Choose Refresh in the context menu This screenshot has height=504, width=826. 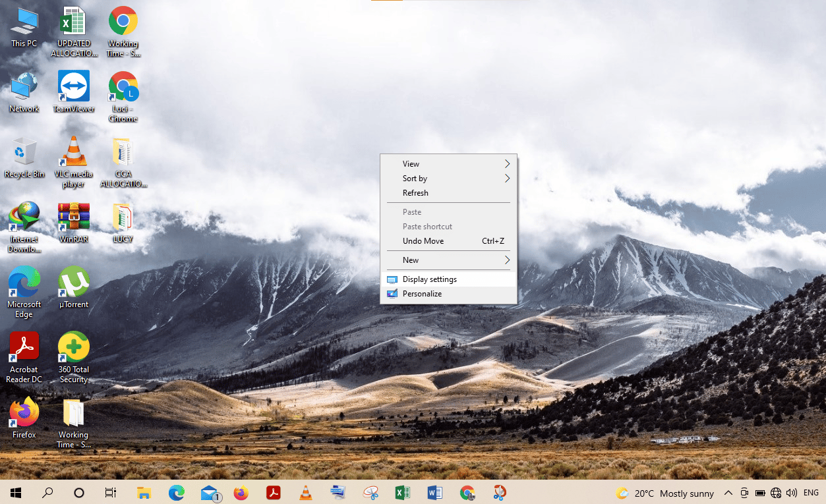click(448, 193)
